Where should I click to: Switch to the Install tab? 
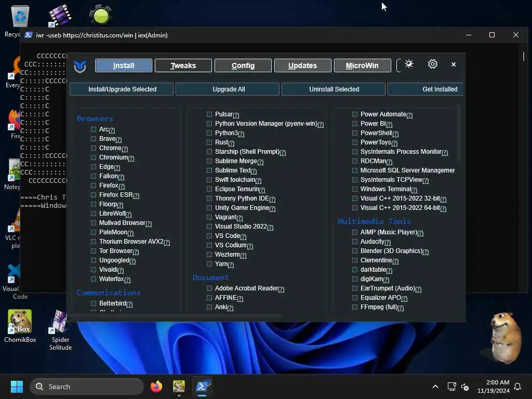(x=124, y=65)
